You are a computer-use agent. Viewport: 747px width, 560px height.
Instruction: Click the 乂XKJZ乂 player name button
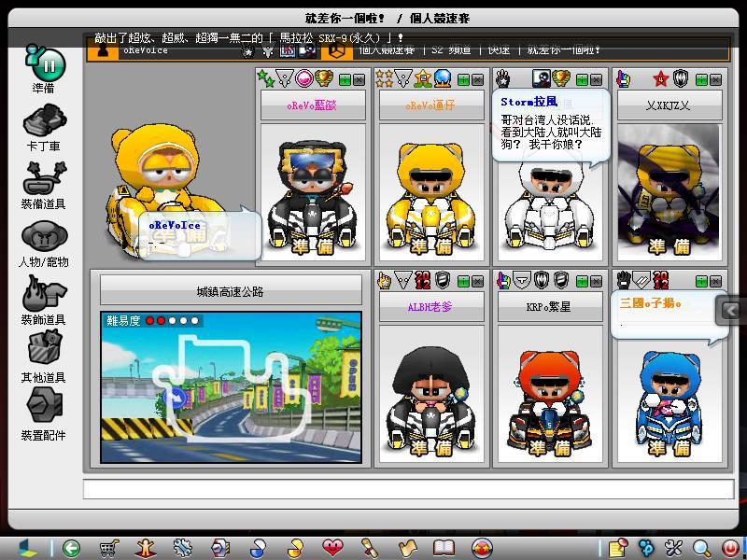click(x=669, y=105)
